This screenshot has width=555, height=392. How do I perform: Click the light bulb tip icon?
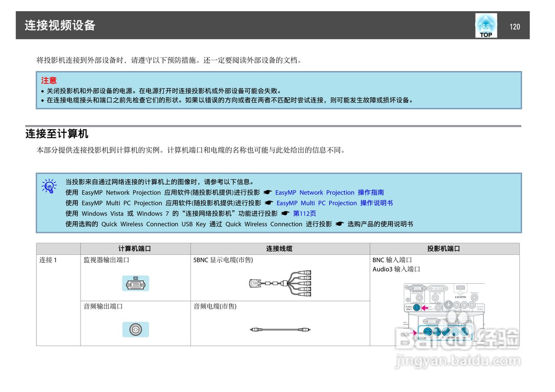pos(49,185)
